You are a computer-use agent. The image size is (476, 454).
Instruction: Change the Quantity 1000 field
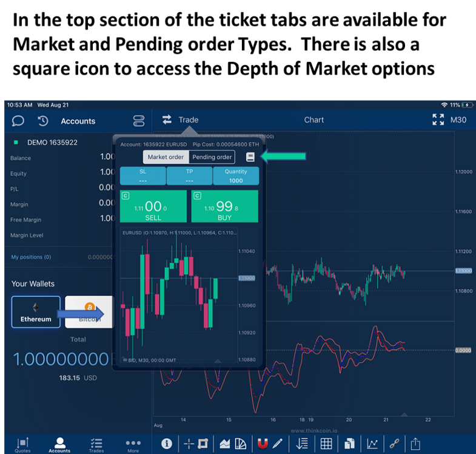point(236,175)
